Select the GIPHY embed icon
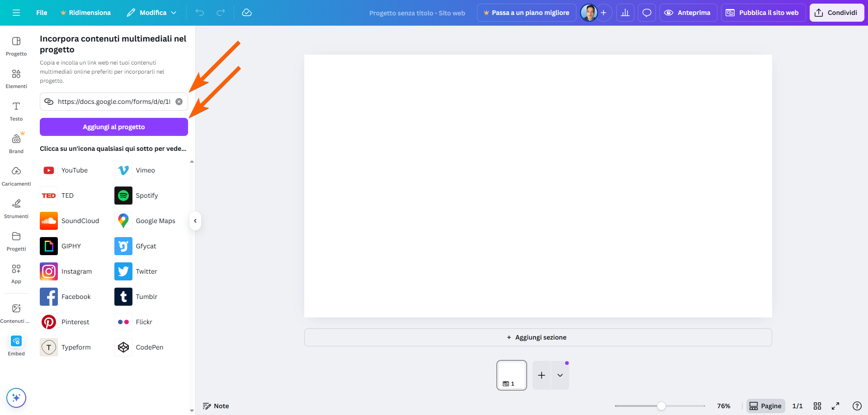Image resolution: width=868 pixels, height=415 pixels. 49,246
